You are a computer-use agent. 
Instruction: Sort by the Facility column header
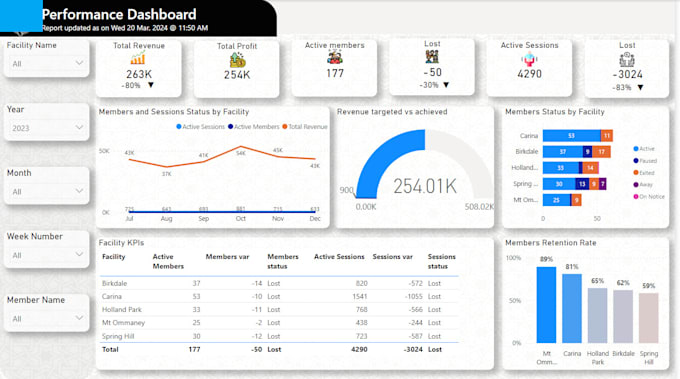113,257
